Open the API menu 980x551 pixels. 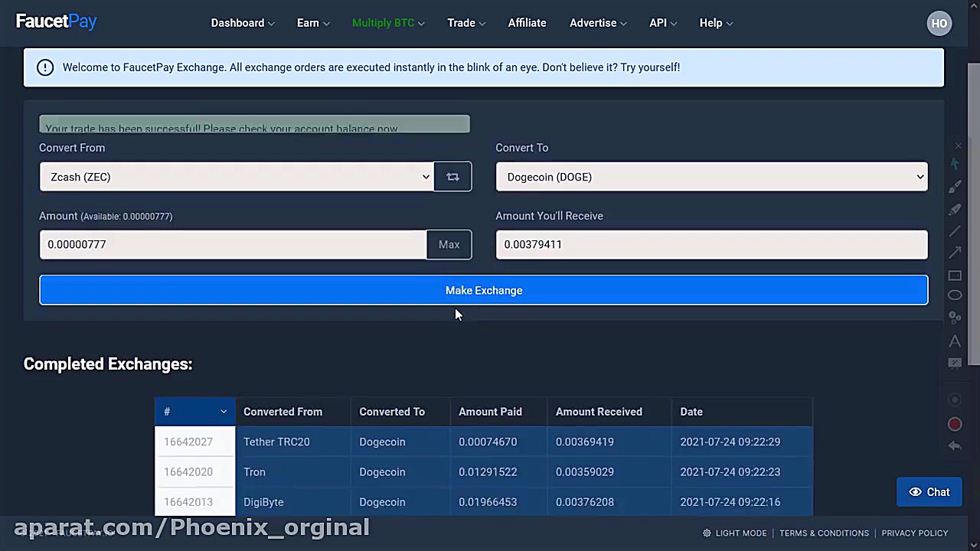(663, 23)
